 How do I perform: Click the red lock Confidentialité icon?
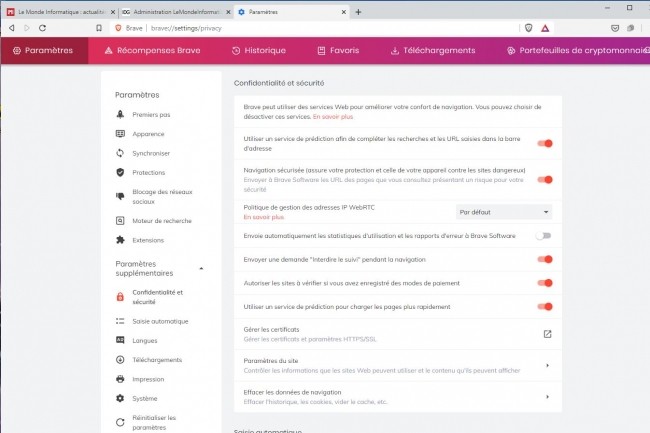120,297
